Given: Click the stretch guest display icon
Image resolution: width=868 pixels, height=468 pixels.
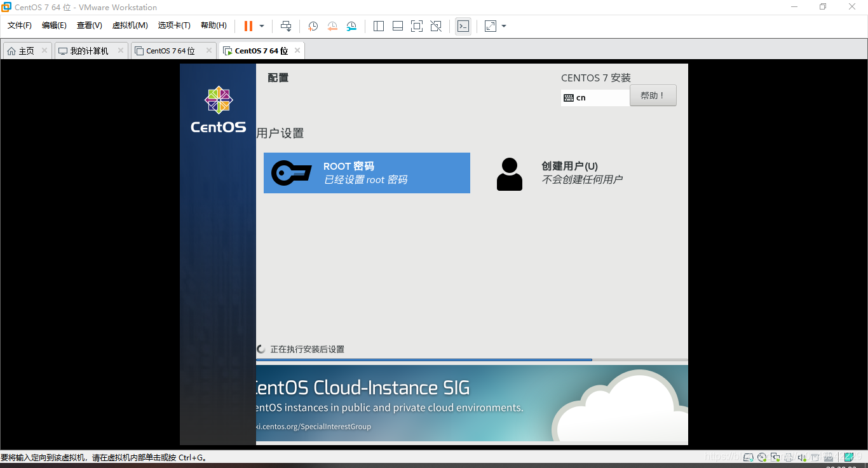Looking at the screenshot, I should [x=491, y=26].
